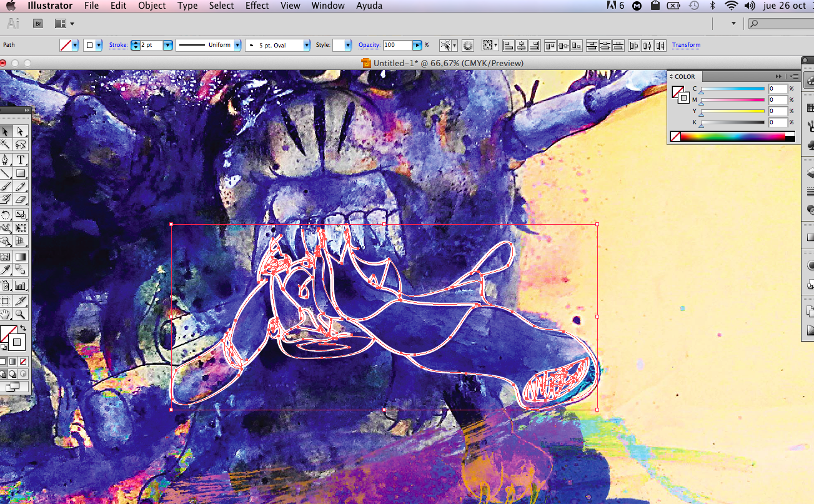814x504 pixels.
Task: Click the Vertical Align Top icon
Action: (550, 45)
